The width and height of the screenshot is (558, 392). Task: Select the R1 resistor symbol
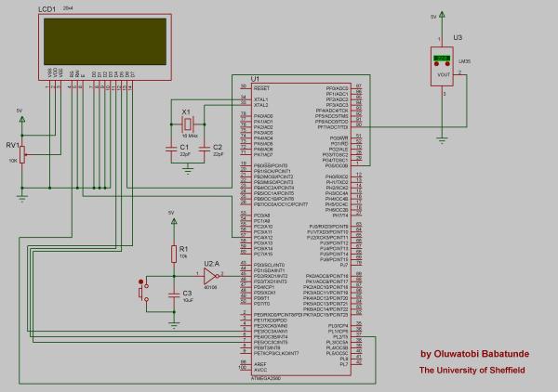174,254
